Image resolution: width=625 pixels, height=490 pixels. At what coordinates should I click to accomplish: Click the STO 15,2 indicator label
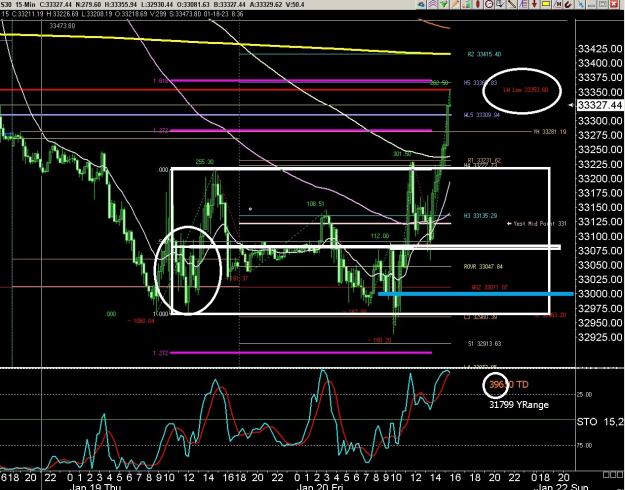(x=600, y=421)
